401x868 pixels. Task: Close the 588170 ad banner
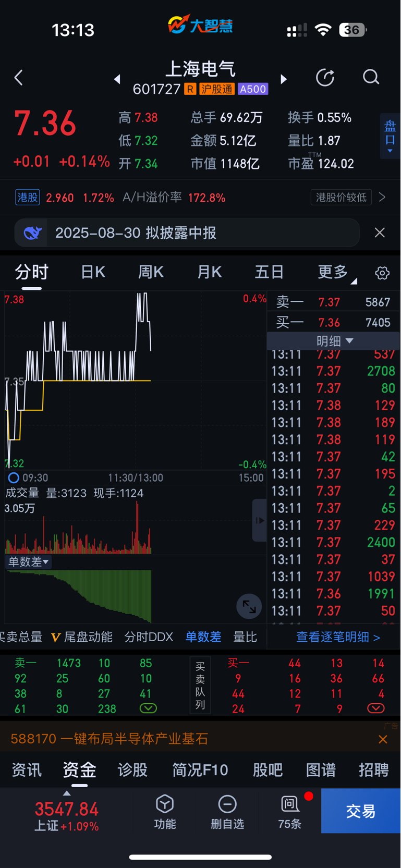point(383,739)
